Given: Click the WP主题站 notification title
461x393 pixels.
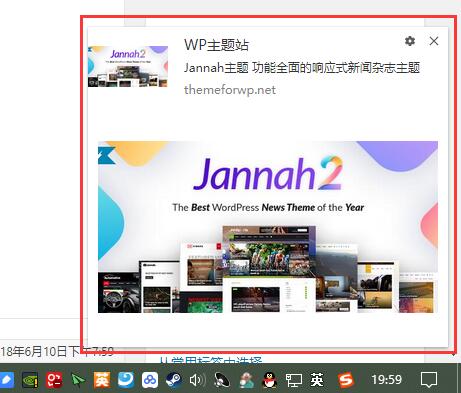Looking at the screenshot, I should [x=216, y=45].
